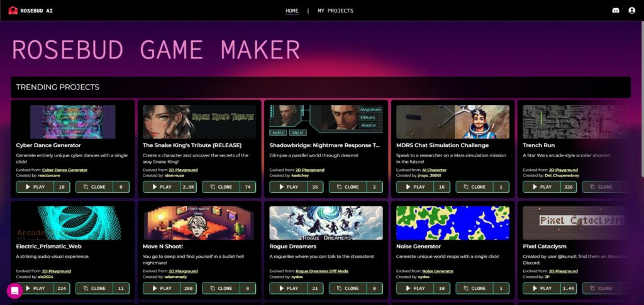Click the Rosebud AI logo icon
Image resolution: width=644 pixels, height=305 pixels.
click(13, 10)
